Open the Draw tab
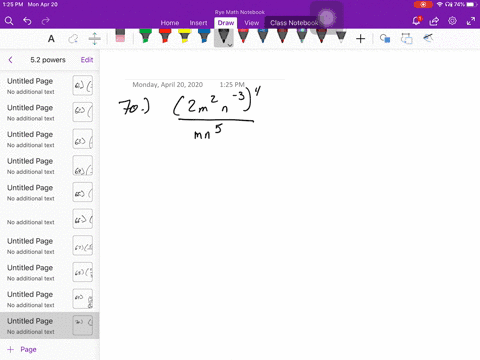 (226, 23)
